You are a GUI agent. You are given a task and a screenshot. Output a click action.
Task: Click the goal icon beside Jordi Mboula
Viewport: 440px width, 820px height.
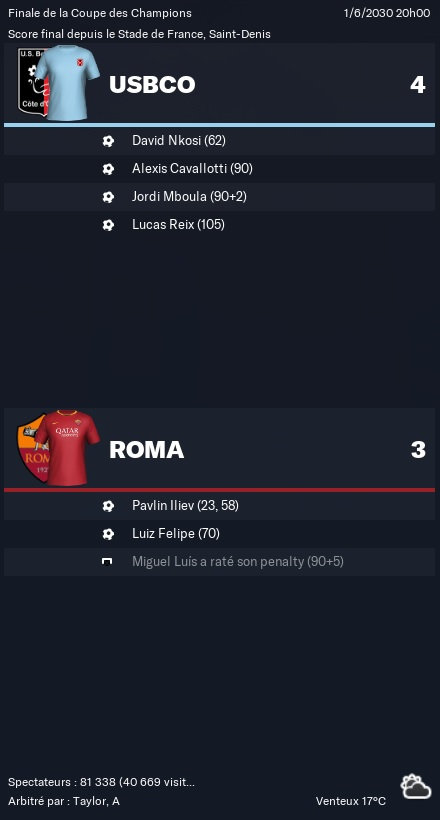[108, 197]
